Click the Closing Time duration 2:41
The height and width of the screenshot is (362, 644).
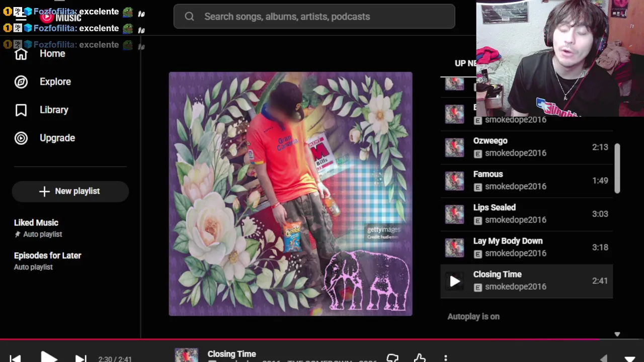click(x=600, y=281)
